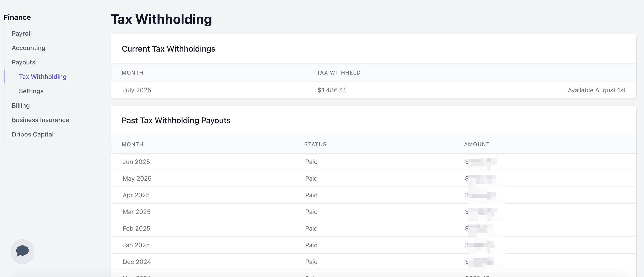Open the Apr 2025 payout row
This screenshot has width=644, height=277.
pos(374,195)
